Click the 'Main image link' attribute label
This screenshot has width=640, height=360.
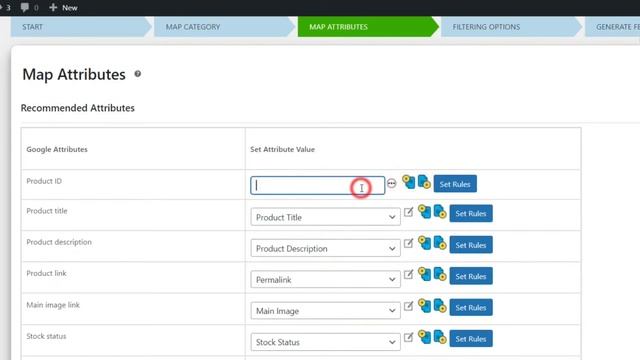coord(53,305)
